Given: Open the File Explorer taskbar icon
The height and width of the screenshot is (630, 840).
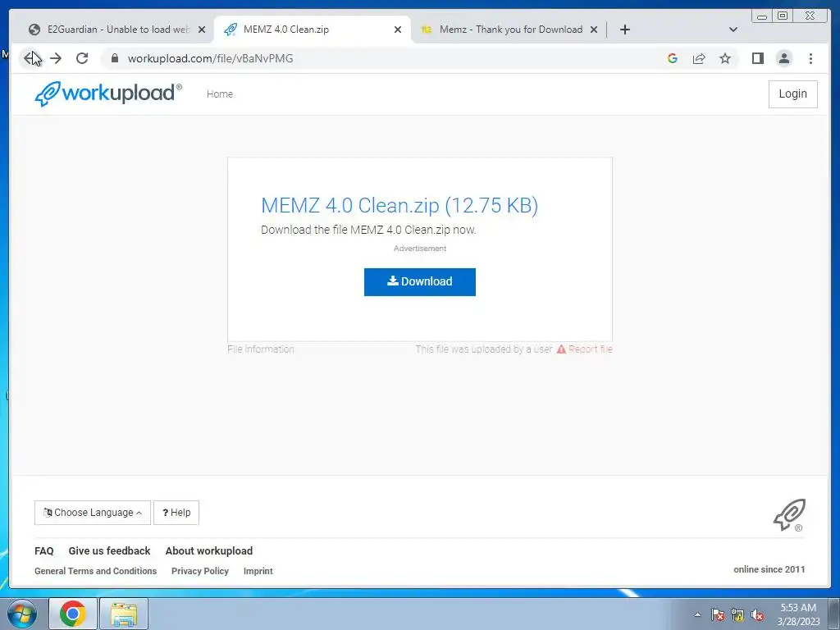Looking at the screenshot, I should (x=124, y=614).
